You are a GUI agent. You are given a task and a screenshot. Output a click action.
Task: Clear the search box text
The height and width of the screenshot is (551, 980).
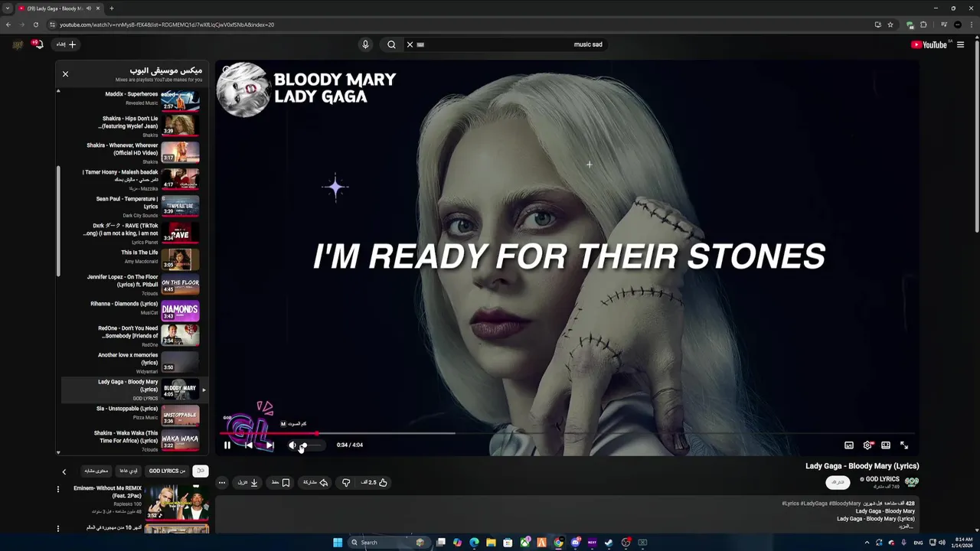point(410,44)
